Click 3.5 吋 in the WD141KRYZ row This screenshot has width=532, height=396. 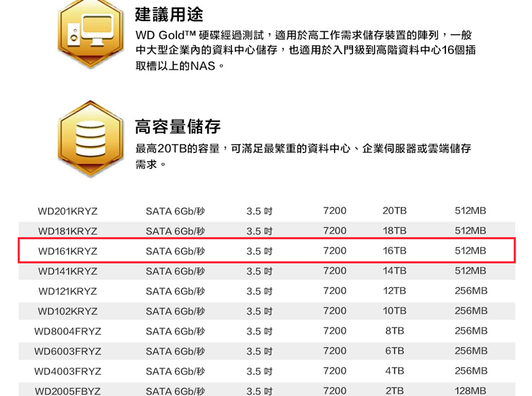260,271
